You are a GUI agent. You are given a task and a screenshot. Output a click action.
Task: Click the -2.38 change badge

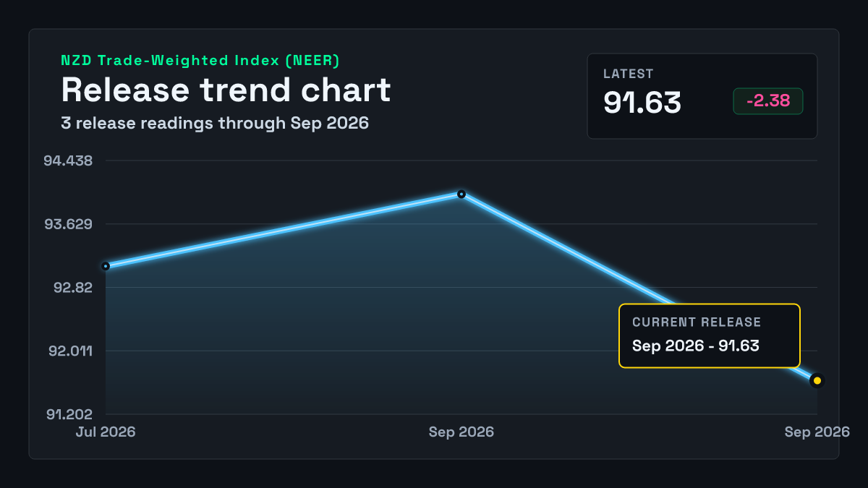(x=768, y=101)
